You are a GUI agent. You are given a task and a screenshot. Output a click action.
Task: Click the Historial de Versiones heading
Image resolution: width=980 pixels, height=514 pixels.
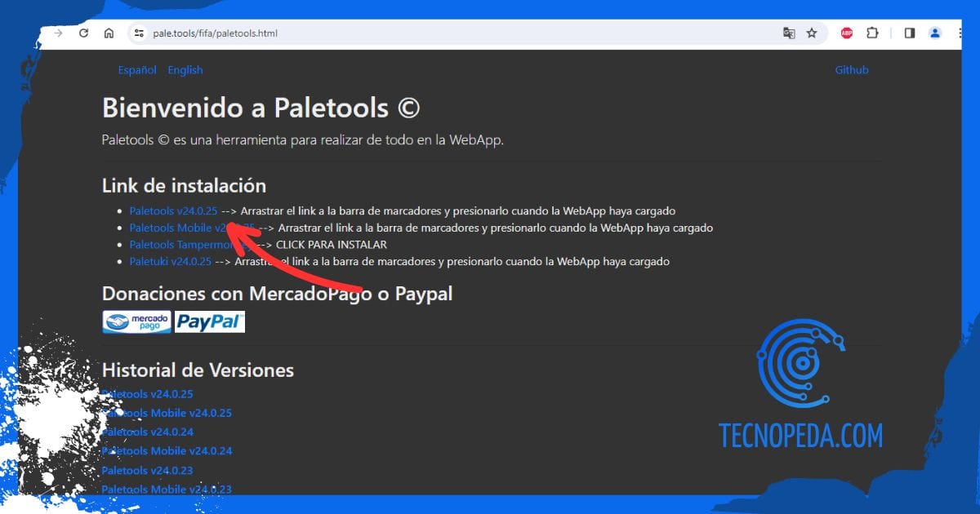(x=198, y=370)
